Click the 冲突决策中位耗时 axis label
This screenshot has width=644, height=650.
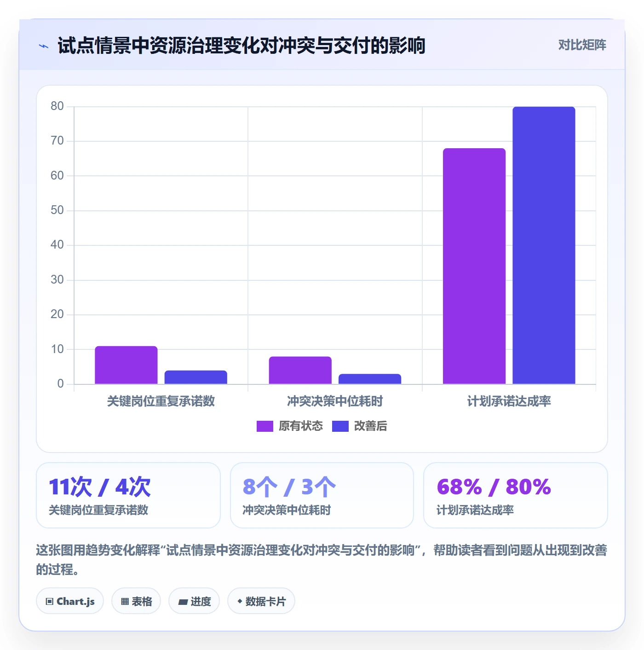point(335,401)
